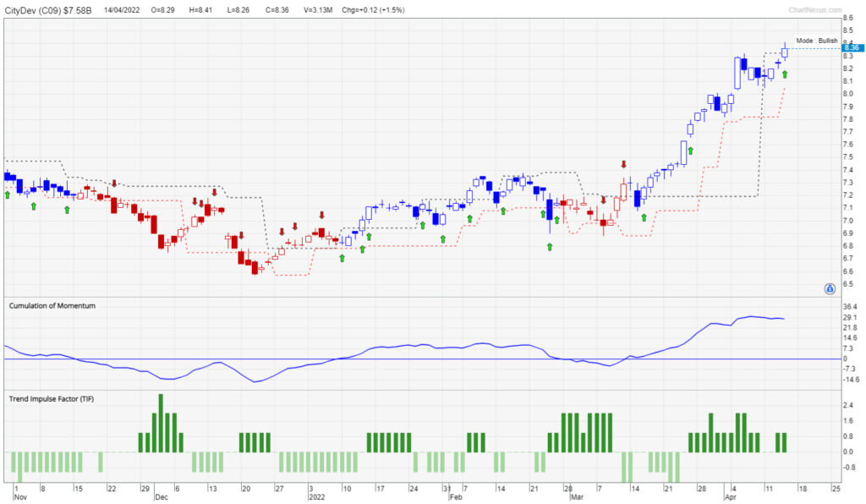This screenshot has width=866, height=504.
Task: Click the tallest Trend Impulse Factor bar
Action: pos(161,424)
